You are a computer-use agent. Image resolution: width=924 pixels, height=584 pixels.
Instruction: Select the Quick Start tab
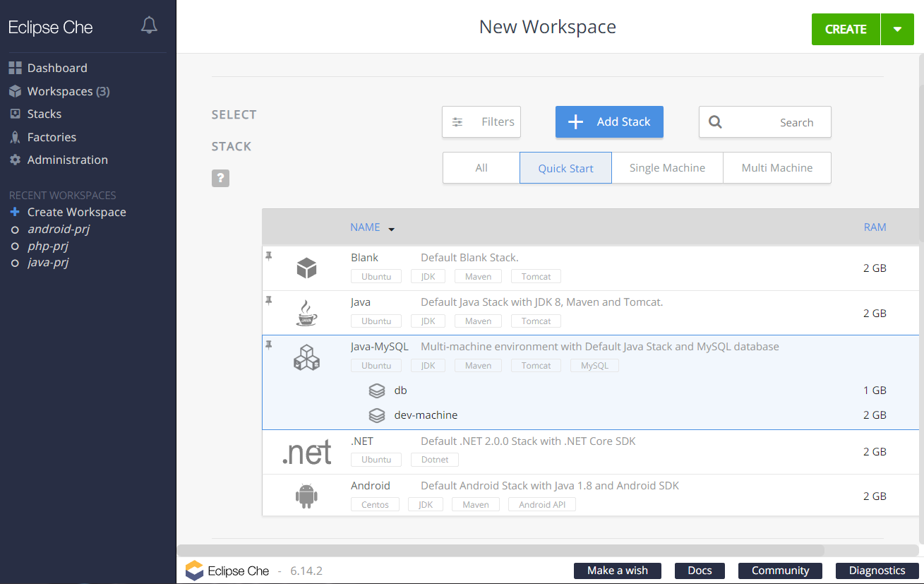565,168
